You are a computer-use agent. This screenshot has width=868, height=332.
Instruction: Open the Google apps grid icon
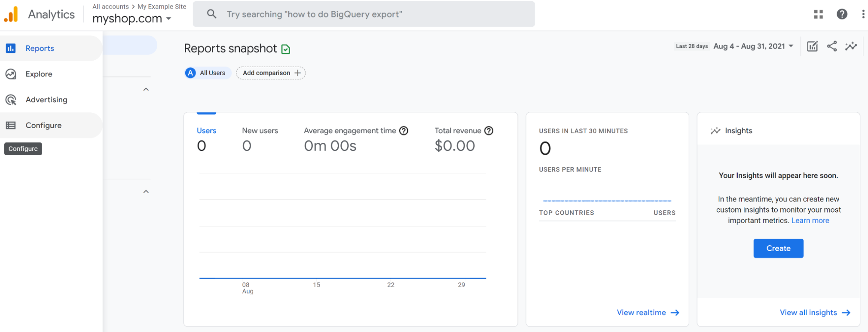[x=819, y=14]
